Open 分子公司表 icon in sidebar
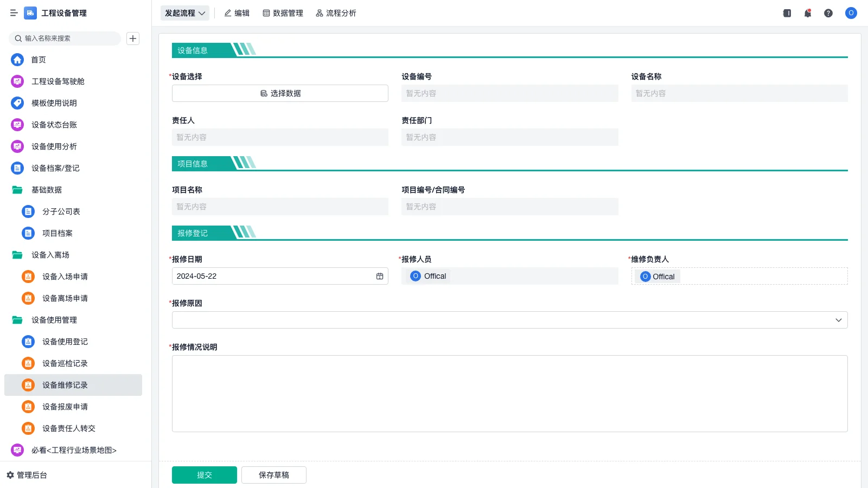Image resolution: width=868 pixels, height=488 pixels. tap(28, 211)
